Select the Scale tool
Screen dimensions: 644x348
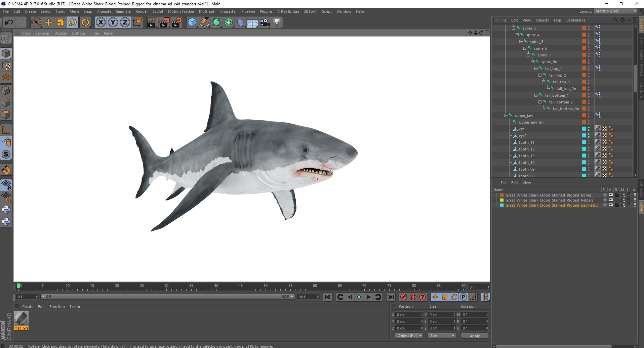click(61, 23)
